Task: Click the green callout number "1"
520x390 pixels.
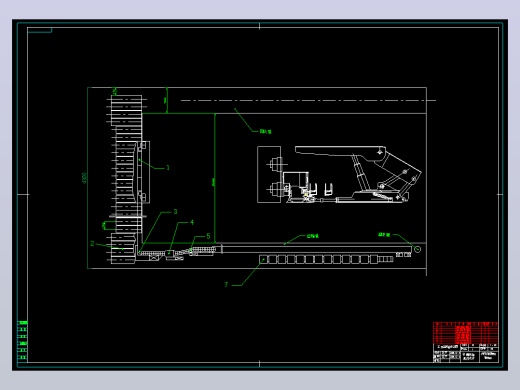Action: click(168, 168)
